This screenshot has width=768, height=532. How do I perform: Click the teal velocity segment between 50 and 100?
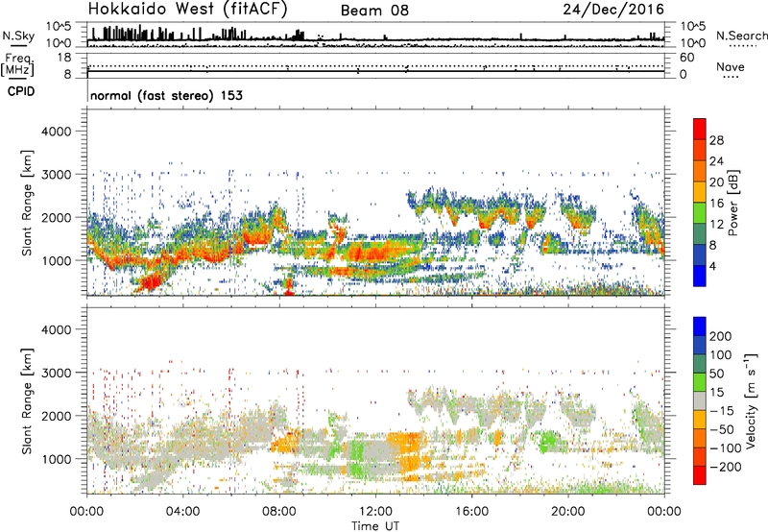click(700, 364)
